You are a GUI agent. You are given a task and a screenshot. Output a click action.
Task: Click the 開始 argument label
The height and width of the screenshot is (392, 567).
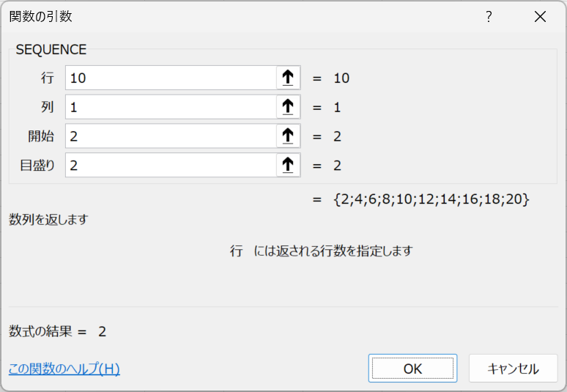click(x=41, y=136)
